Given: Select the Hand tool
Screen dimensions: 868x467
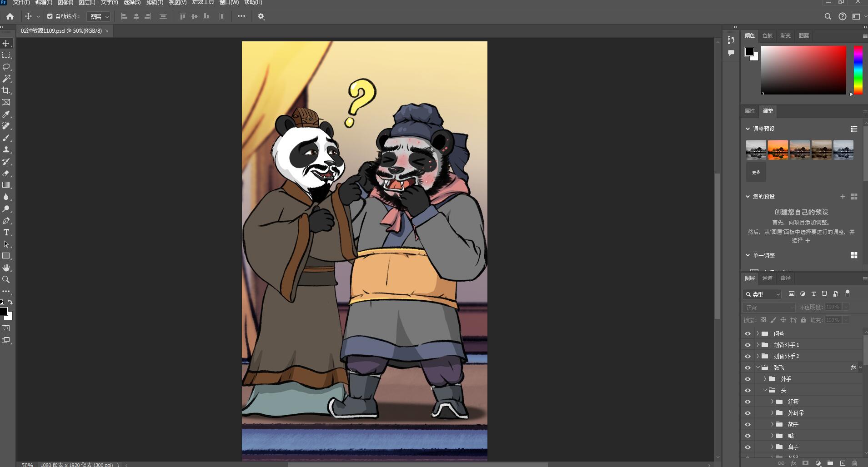Looking at the screenshot, I should point(6,268).
